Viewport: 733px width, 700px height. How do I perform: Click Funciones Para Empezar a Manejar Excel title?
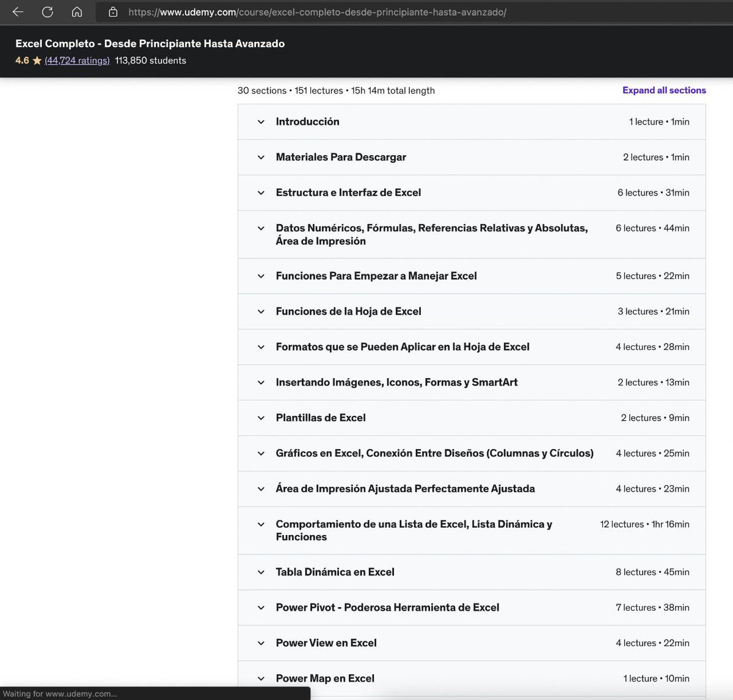(x=376, y=276)
